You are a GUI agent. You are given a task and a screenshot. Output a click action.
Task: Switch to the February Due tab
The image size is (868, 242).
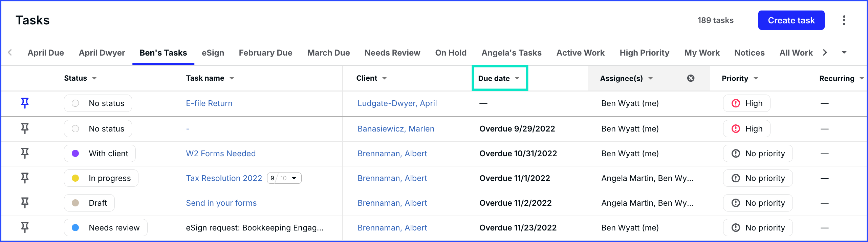click(265, 53)
